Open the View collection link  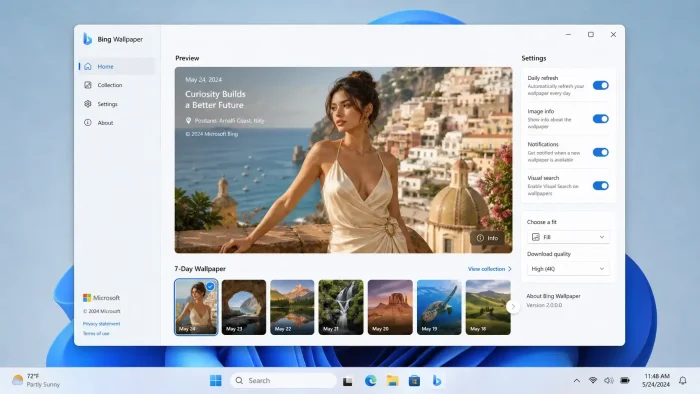tap(489, 269)
